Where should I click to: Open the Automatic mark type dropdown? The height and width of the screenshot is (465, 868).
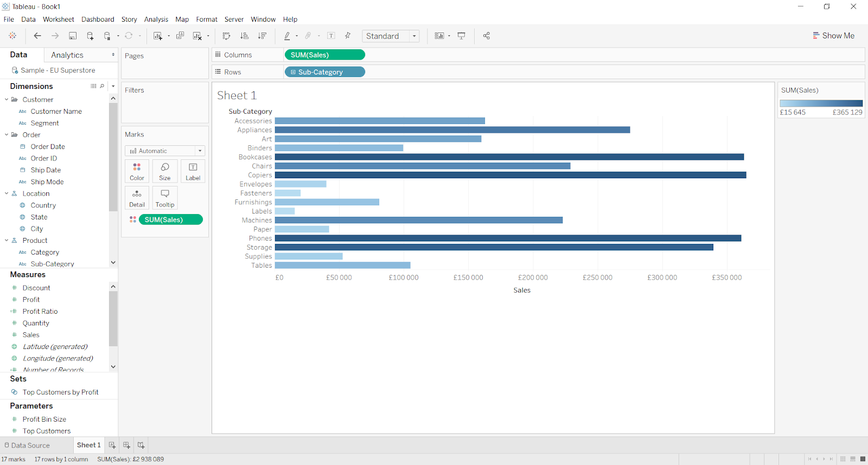click(x=165, y=151)
